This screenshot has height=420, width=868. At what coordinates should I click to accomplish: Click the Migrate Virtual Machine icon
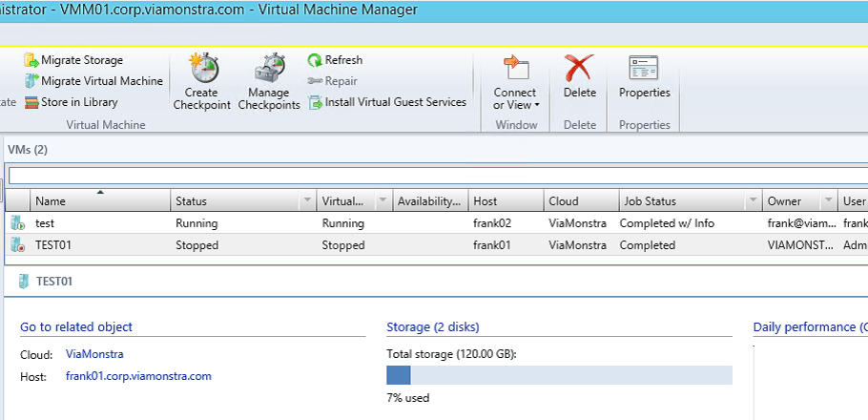tap(31, 81)
